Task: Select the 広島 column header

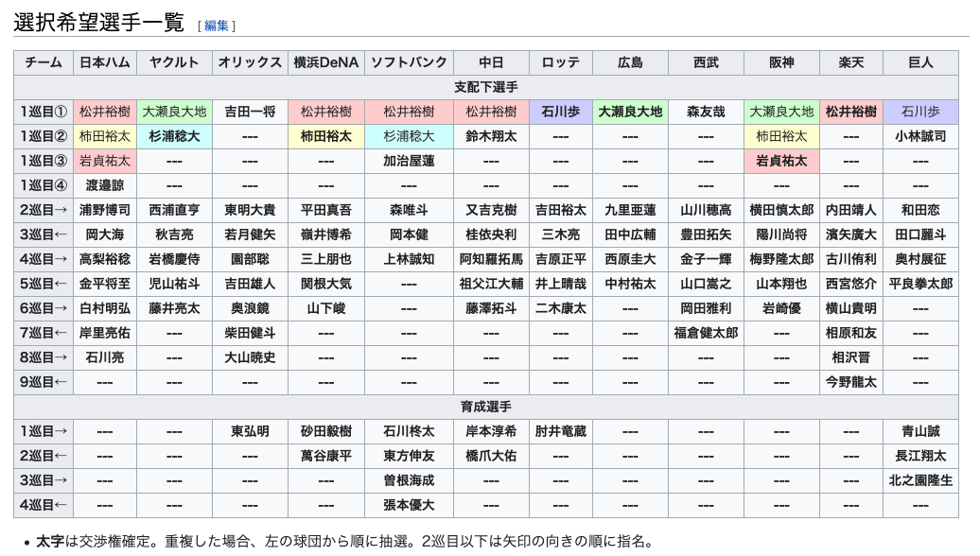Action: 630,62
